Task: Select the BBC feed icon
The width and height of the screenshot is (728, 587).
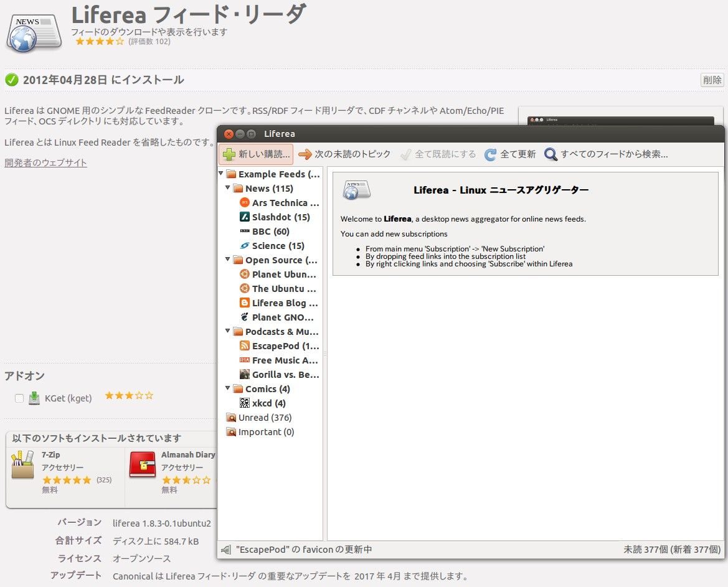Action: (245, 231)
